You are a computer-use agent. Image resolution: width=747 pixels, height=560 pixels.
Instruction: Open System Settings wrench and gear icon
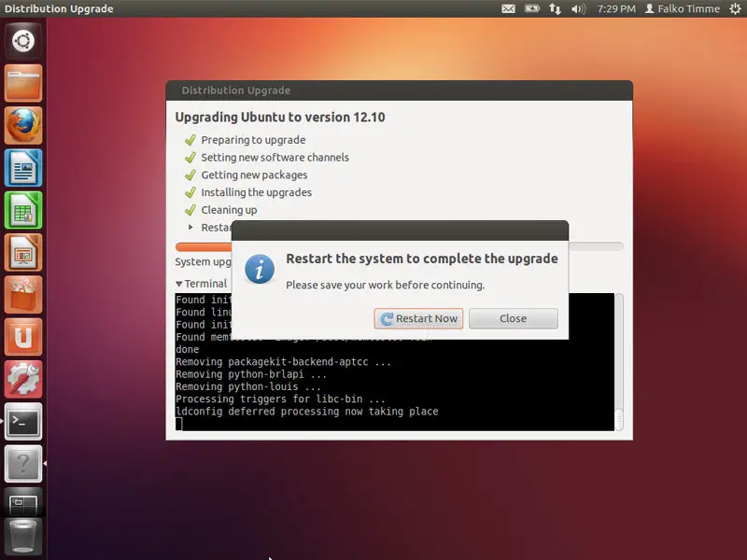coord(23,380)
